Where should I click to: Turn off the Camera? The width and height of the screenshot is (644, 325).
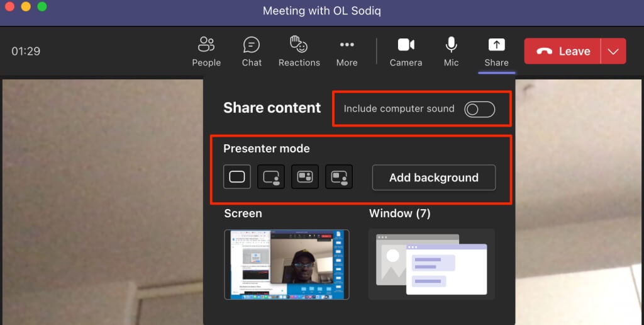point(406,51)
